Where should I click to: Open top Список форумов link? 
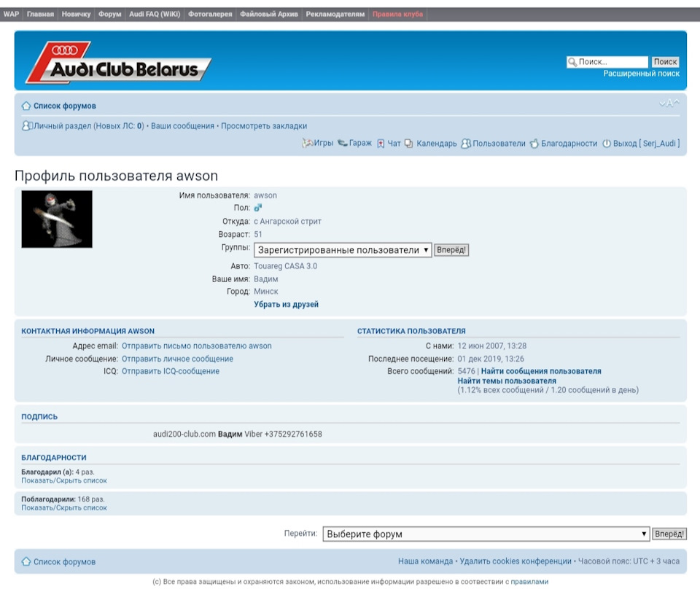(x=65, y=106)
